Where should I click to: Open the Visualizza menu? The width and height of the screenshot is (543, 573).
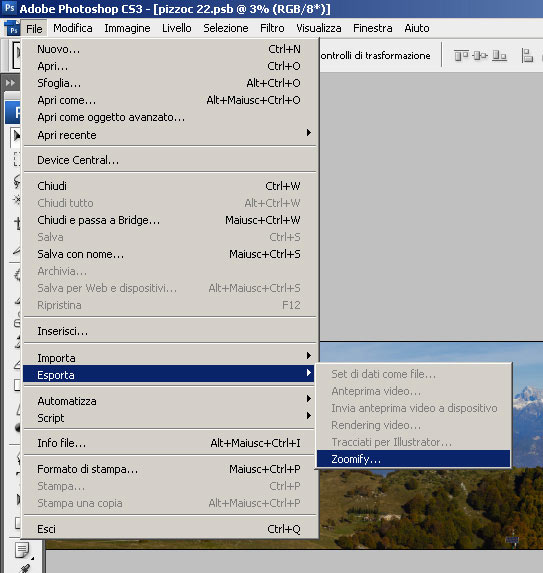(319, 28)
